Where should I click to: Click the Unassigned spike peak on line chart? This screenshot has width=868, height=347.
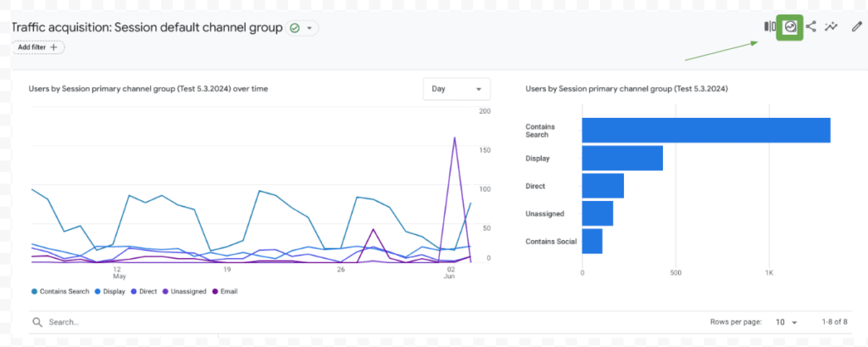pyautogui.click(x=455, y=137)
